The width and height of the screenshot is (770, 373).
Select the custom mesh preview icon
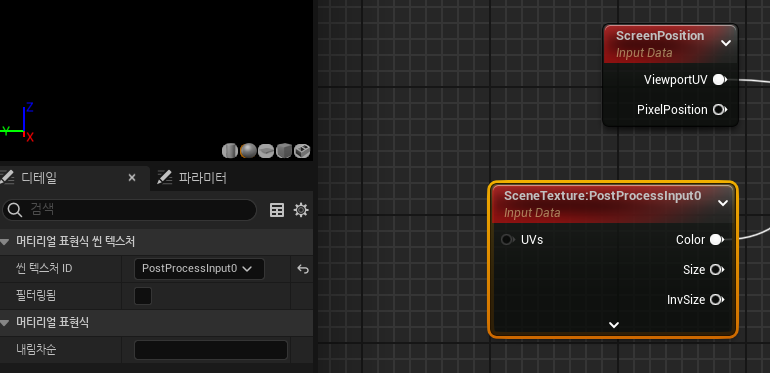(302, 151)
